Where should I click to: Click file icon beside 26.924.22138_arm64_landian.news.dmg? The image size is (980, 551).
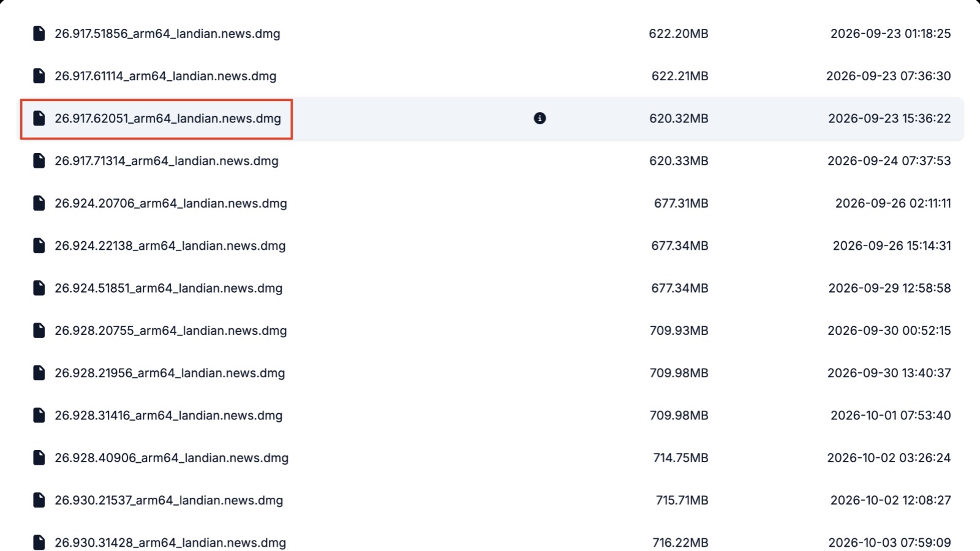coord(39,246)
